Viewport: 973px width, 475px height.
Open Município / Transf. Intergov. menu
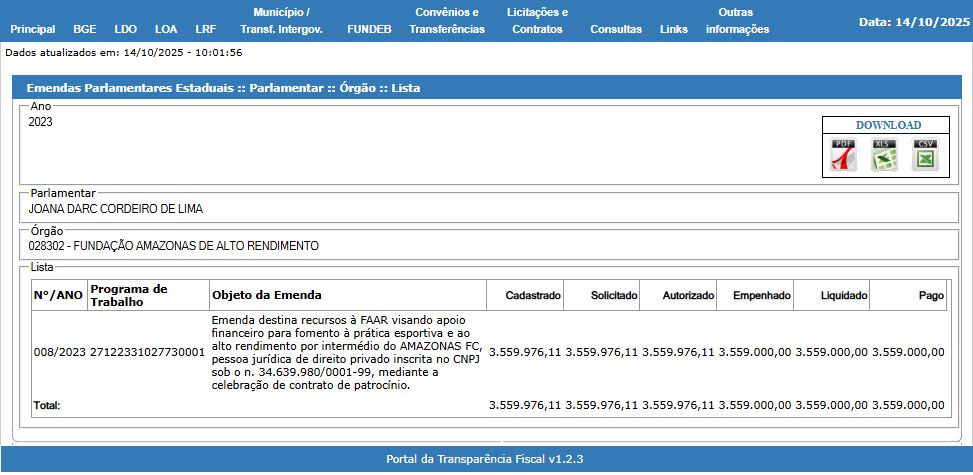(281, 21)
